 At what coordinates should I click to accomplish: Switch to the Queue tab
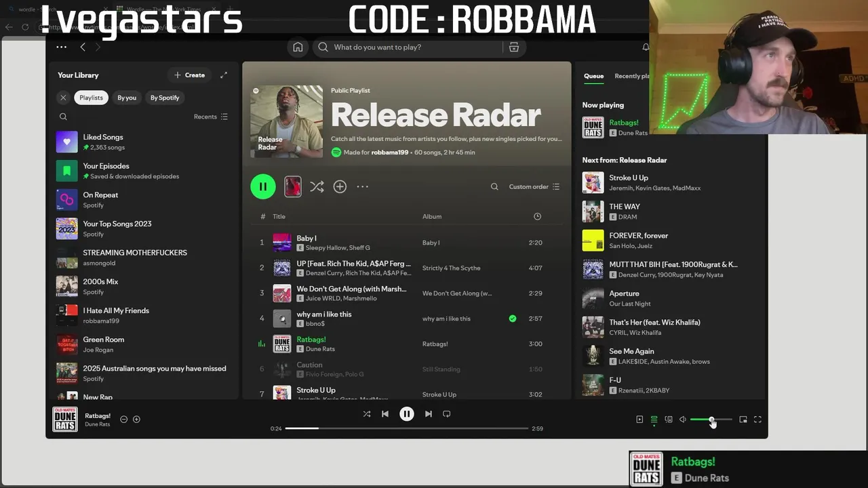pos(593,76)
